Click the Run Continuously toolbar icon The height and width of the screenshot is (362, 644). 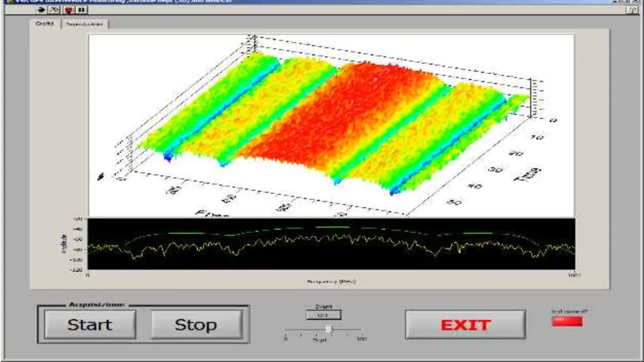coord(55,10)
